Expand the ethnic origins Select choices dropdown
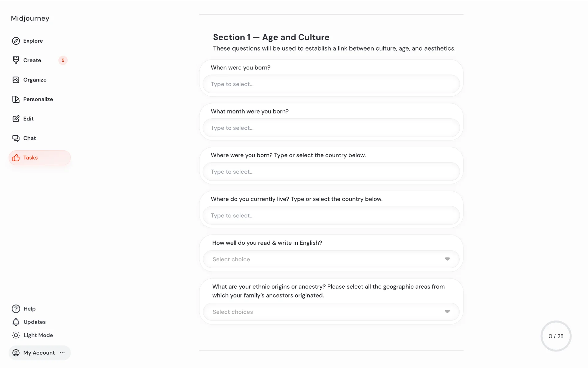This screenshot has width=588, height=368. (331, 312)
